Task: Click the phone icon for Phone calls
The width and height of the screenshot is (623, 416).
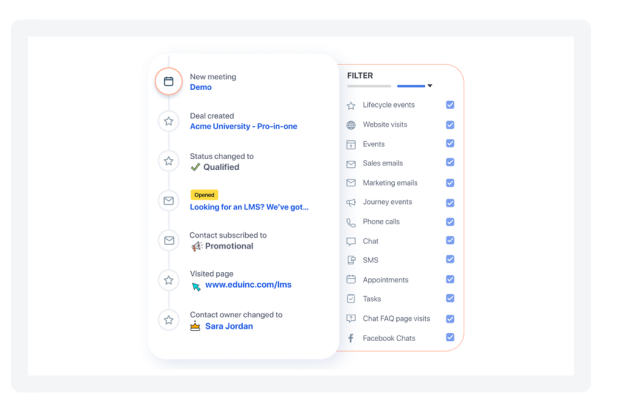Action: click(351, 222)
